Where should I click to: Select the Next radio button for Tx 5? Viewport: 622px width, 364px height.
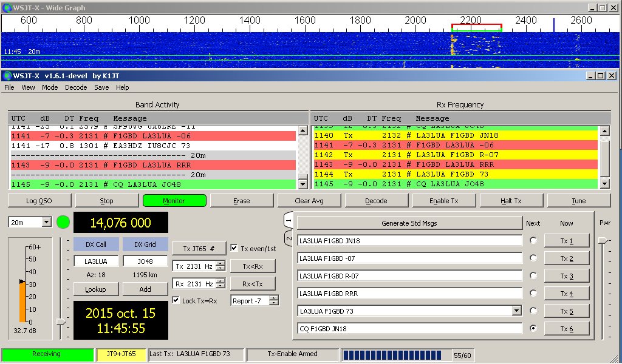pyautogui.click(x=533, y=311)
